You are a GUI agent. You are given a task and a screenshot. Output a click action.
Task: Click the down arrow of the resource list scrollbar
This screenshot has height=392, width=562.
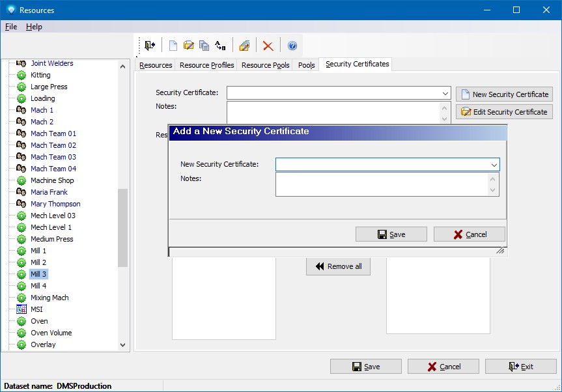pyautogui.click(x=123, y=345)
